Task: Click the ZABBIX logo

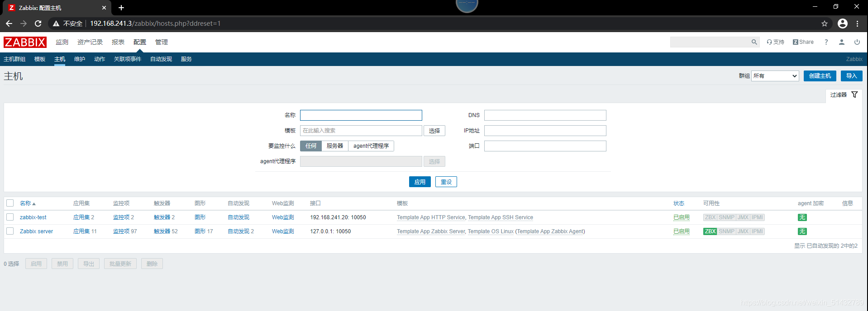Action: tap(25, 42)
